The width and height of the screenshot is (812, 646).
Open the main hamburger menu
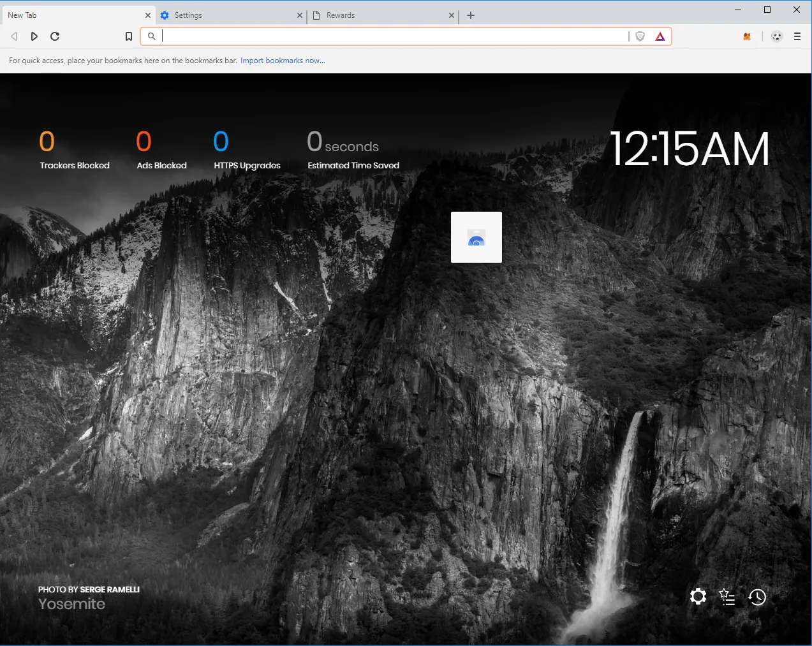(x=797, y=36)
